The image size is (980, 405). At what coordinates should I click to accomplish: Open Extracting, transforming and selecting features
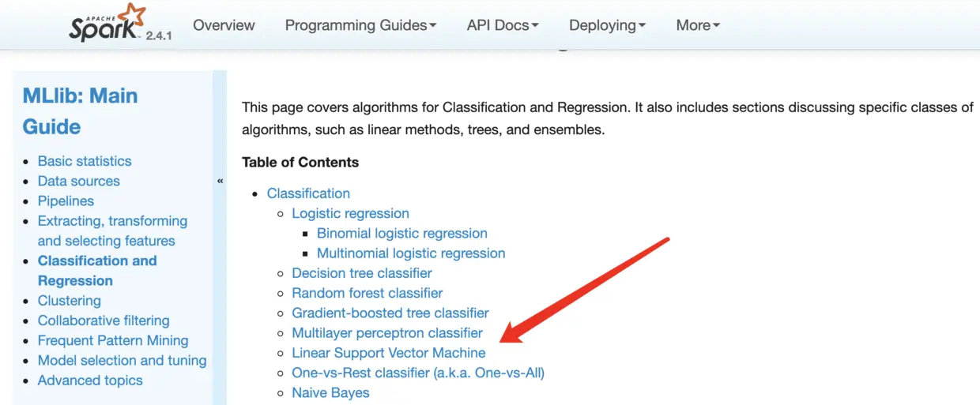[x=112, y=231]
